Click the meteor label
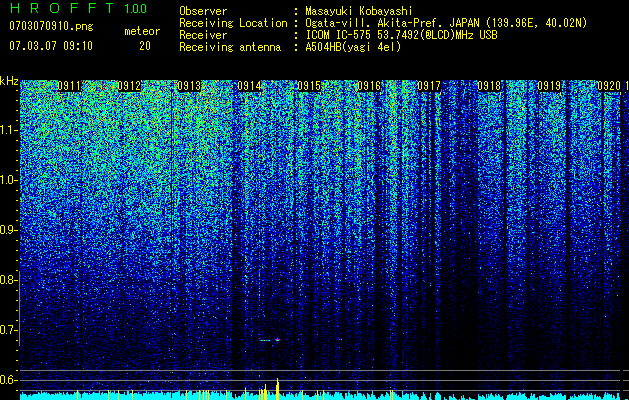 pyautogui.click(x=142, y=31)
